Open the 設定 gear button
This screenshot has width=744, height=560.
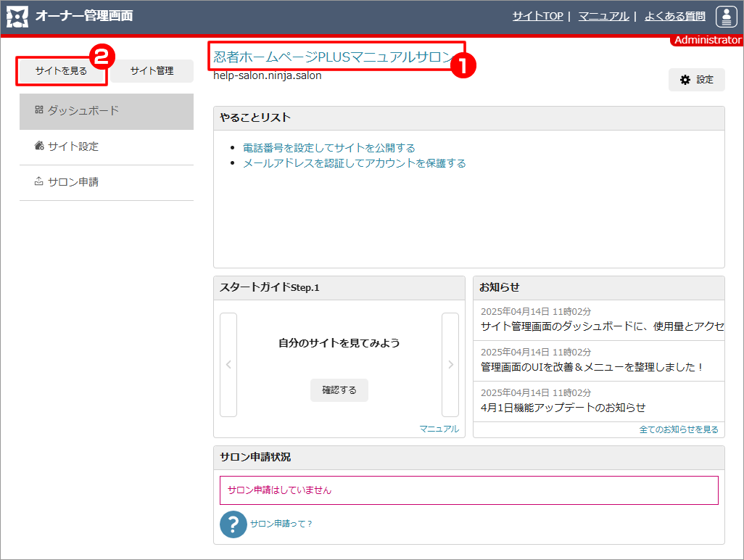point(696,80)
